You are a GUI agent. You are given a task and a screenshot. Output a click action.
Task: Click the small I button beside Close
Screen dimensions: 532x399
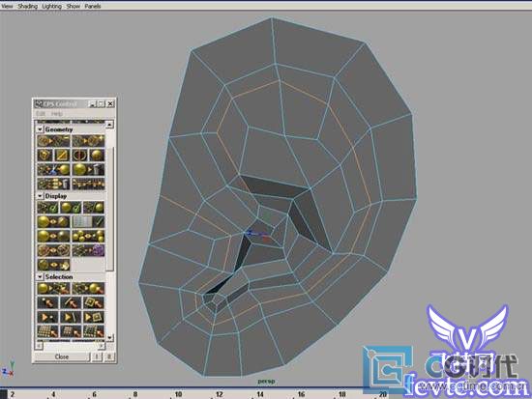(97, 356)
